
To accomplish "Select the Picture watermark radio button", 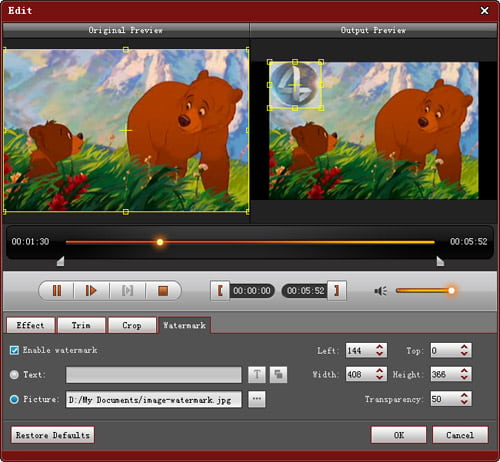I will (x=14, y=399).
